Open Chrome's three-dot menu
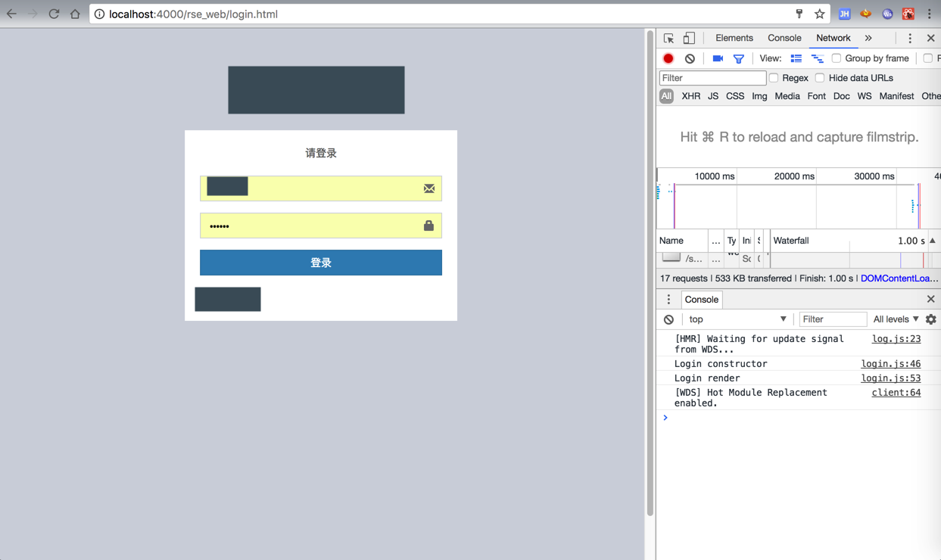The image size is (941, 560). point(930,14)
